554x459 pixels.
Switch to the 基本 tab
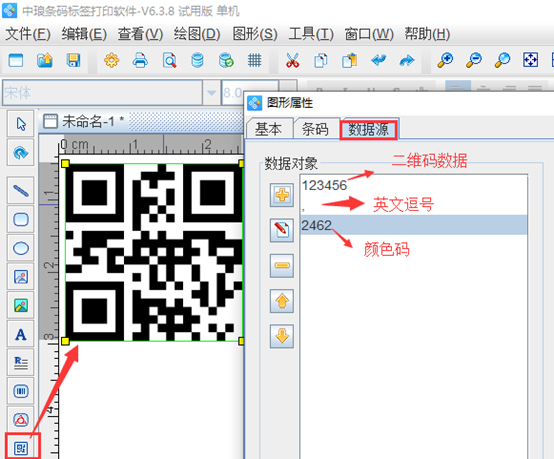pyautogui.click(x=269, y=129)
